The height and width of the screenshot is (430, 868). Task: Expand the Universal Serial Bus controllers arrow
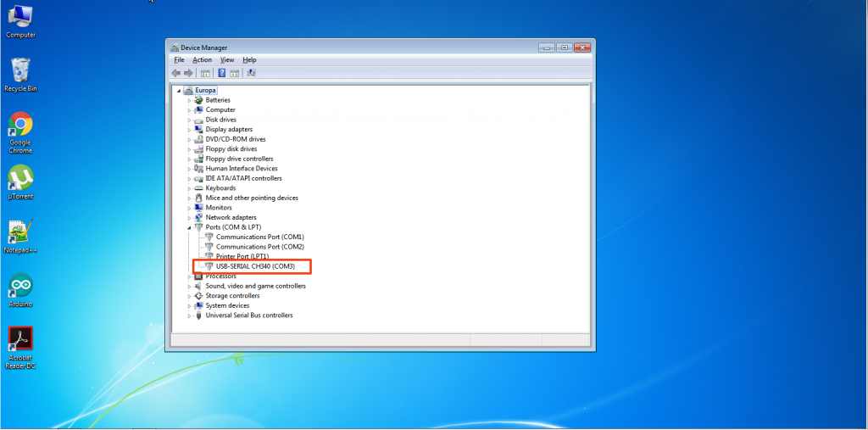189,316
